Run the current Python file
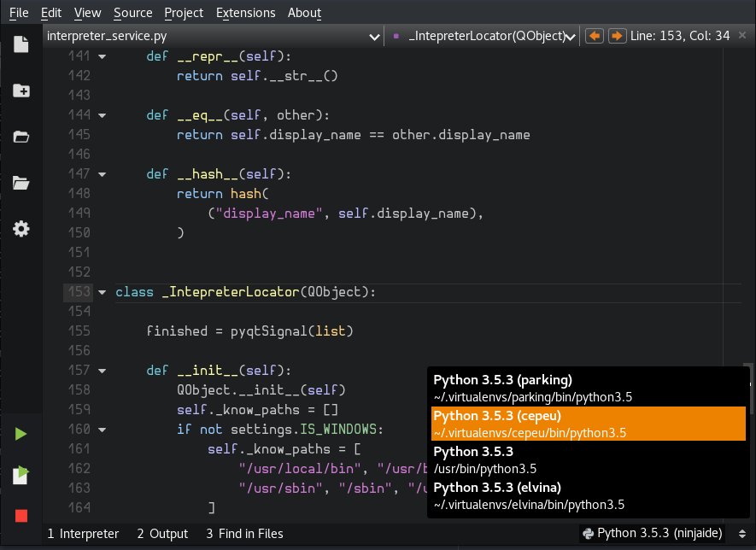Image resolution: width=756 pixels, height=550 pixels. (x=21, y=434)
